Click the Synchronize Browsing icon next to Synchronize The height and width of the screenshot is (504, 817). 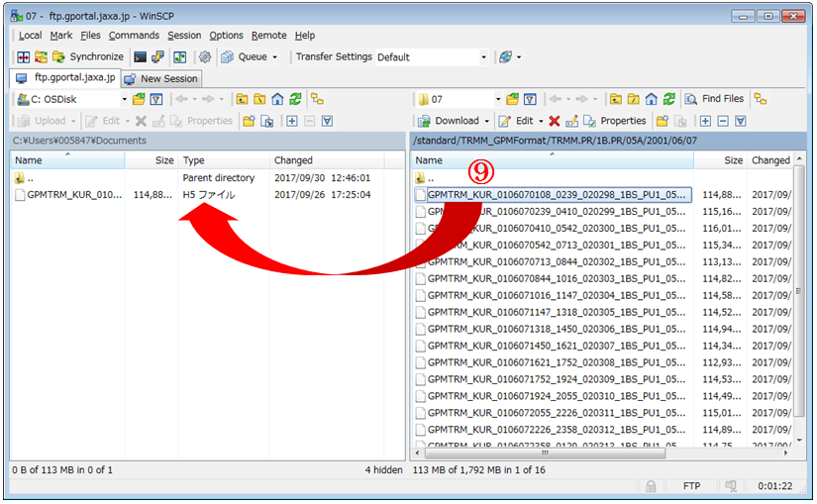point(41,56)
